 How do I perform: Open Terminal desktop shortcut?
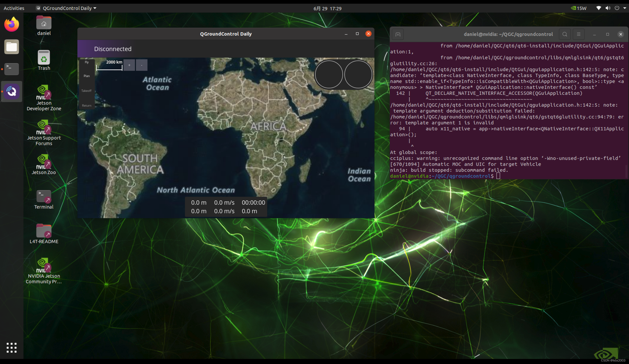44,199
